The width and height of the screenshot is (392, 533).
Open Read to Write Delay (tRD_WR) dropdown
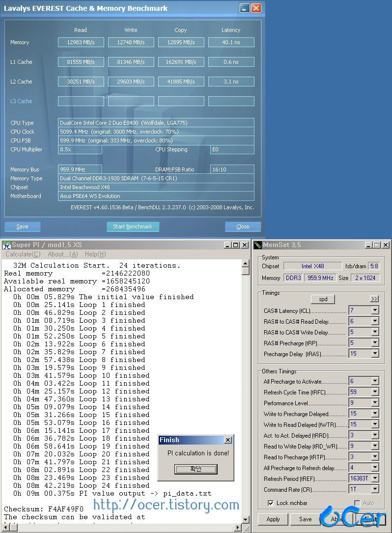[375, 446]
